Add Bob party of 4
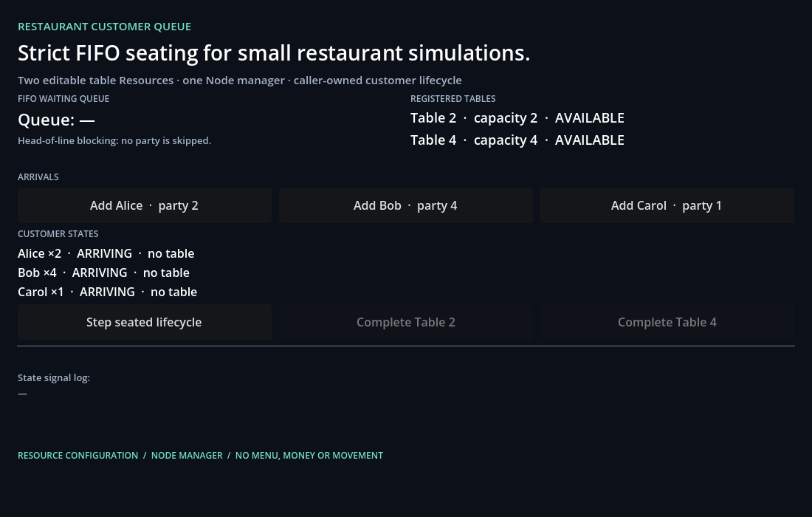This screenshot has width=812, height=517. [405, 205]
